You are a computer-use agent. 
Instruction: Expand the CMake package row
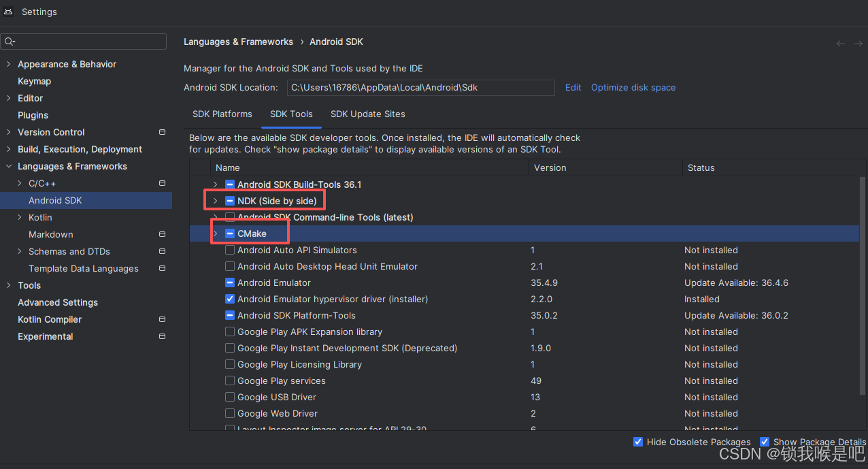[216, 233]
